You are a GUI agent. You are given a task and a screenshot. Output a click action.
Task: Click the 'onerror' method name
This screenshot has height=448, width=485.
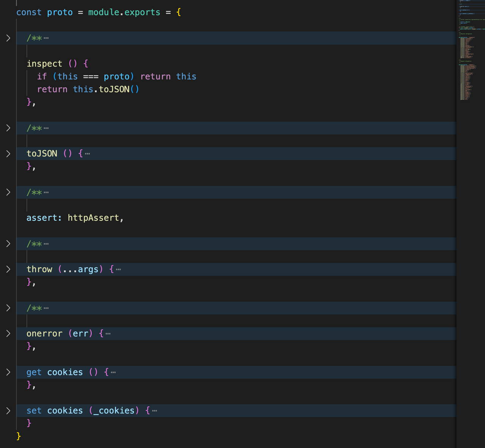coord(44,334)
